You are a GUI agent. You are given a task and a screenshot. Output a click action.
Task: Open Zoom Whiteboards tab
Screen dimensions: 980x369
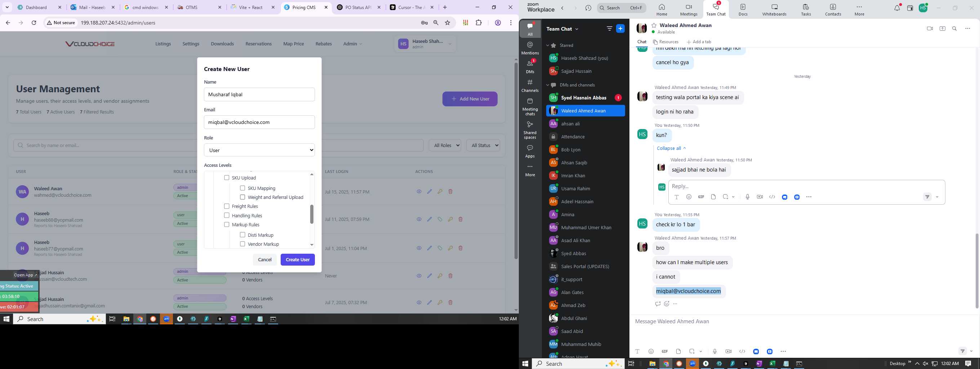[774, 9]
